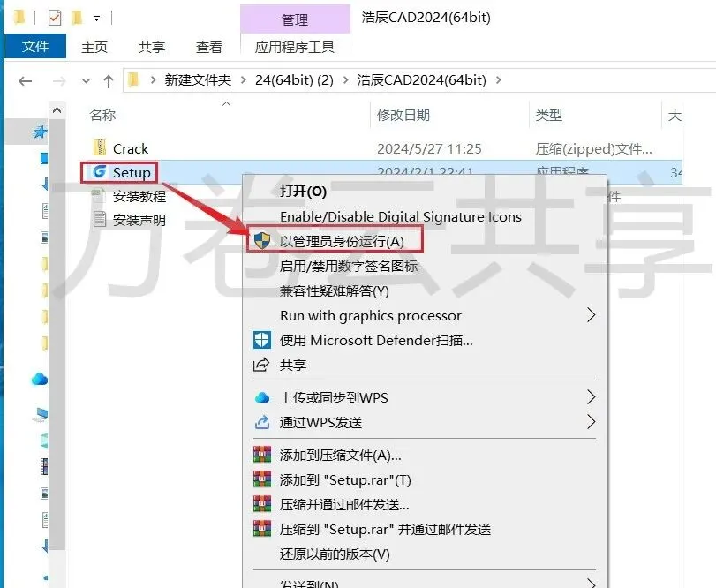Open the 文件 ribbon tab
This screenshot has width=716, height=588.
click(35, 46)
